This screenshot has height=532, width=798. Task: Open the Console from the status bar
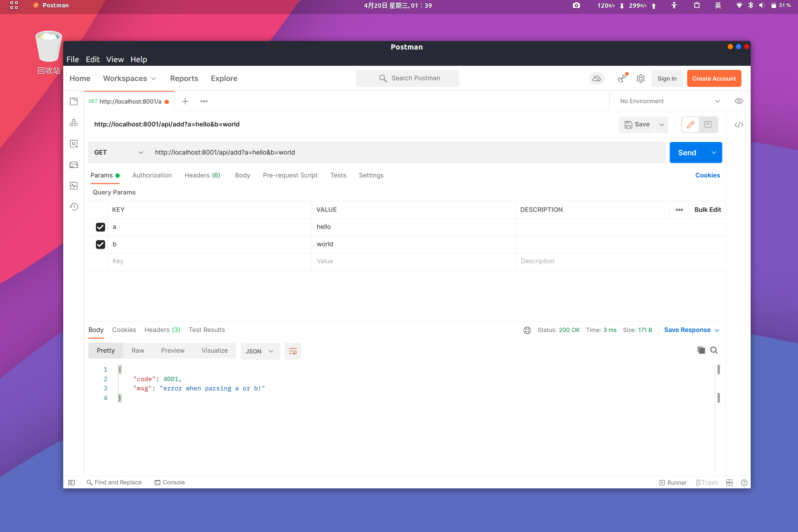click(x=170, y=482)
